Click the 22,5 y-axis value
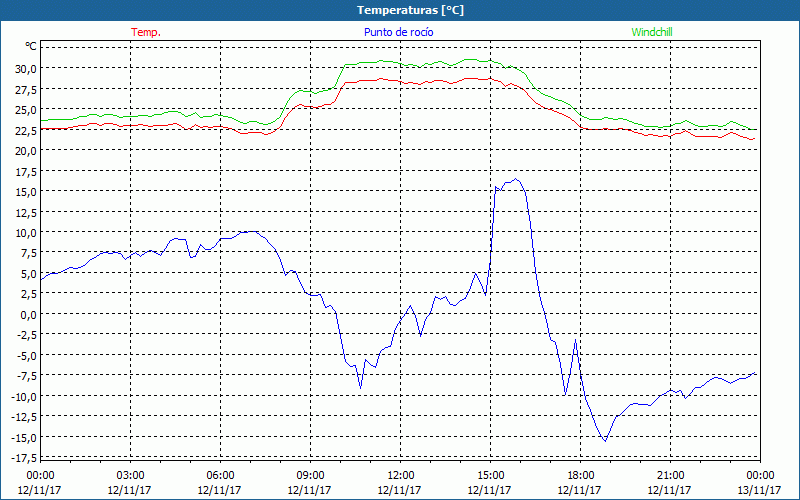 pyautogui.click(x=25, y=131)
